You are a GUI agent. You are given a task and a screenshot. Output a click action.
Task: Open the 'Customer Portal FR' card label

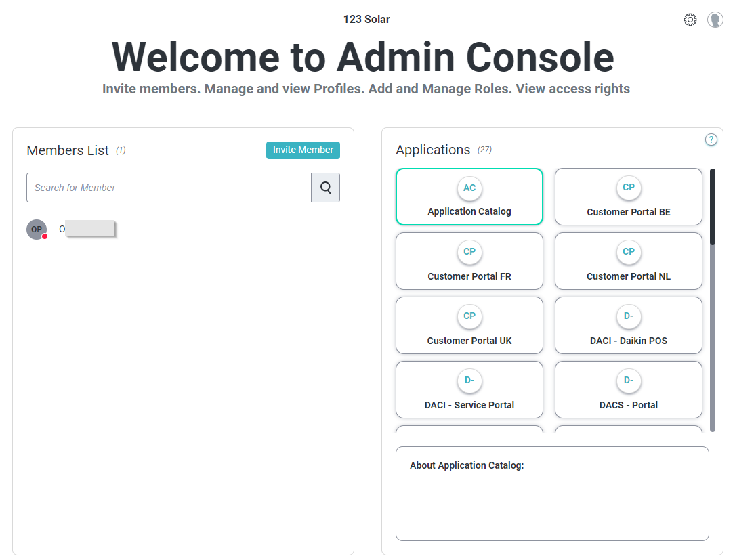[x=469, y=276]
